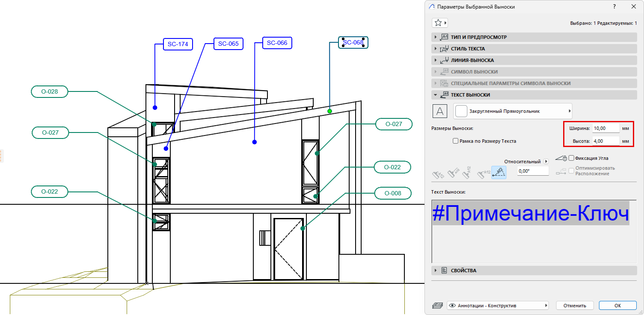Select the SC-066 label in drawing
This screenshot has width=644, height=315.
pos(277,43)
